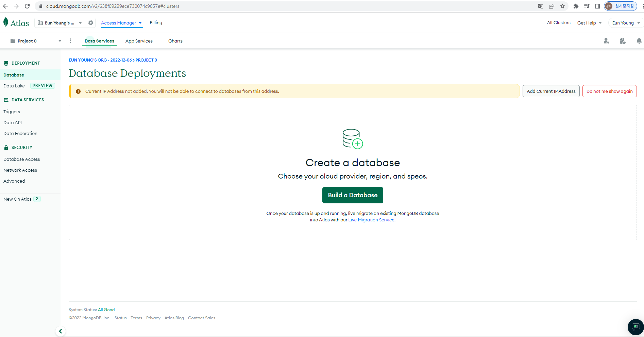The width and height of the screenshot is (644, 337).
Task: Switch to the App Services tab
Action: tap(139, 41)
